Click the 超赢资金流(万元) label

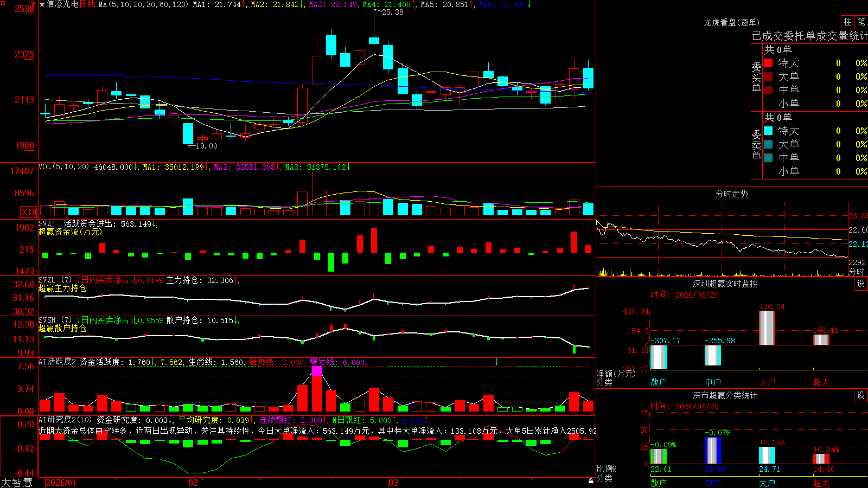[x=70, y=232]
